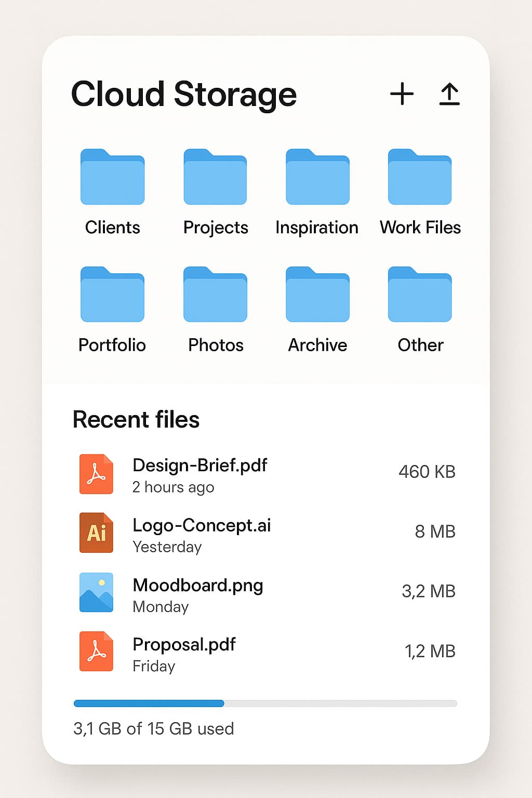Screen dimensions: 532x798
Task: Click the plus icon to add new item
Action: 402,94
